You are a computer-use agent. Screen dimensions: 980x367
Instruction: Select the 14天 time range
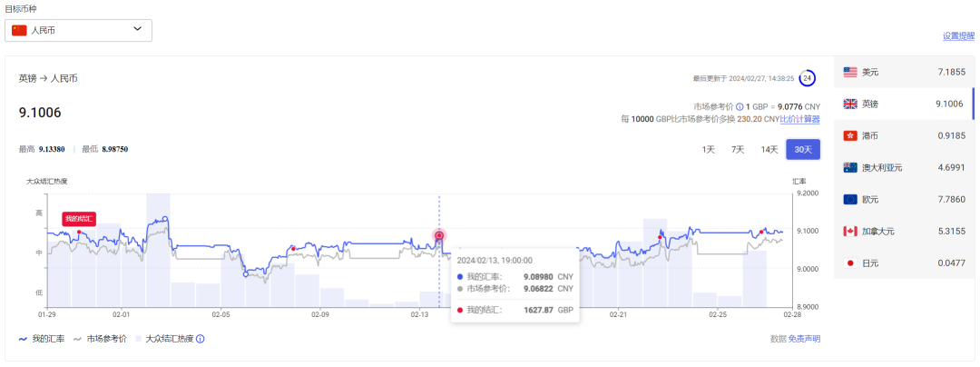tap(769, 149)
